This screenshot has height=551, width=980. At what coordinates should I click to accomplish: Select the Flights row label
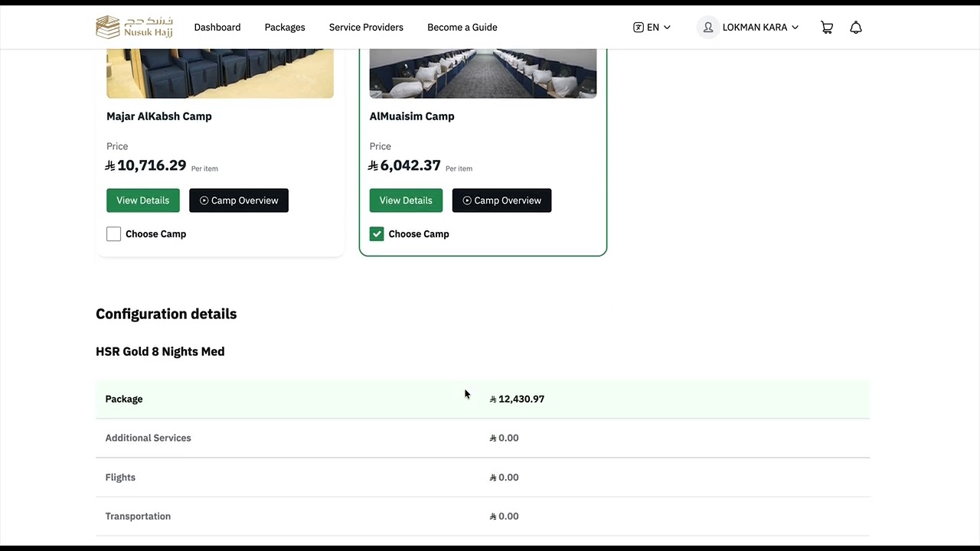coord(120,478)
